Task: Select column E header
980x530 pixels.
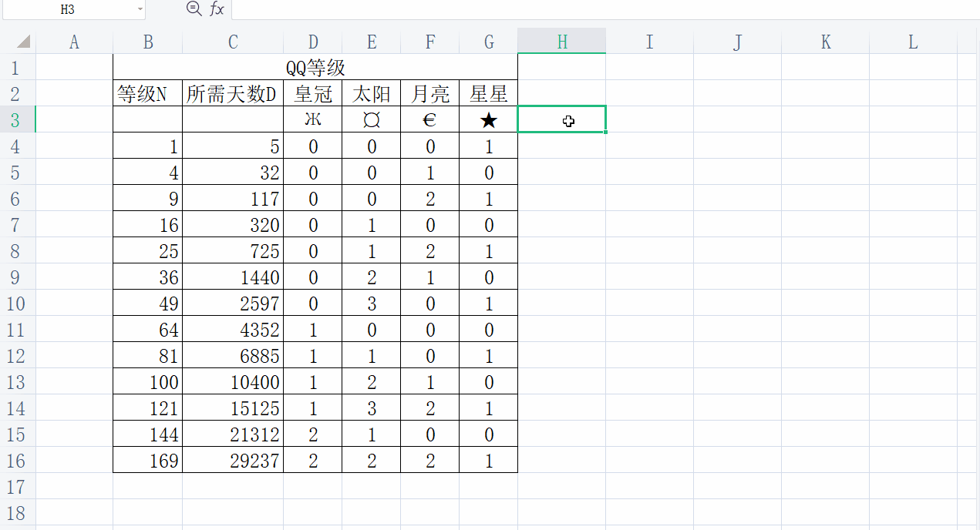Action: [371, 42]
